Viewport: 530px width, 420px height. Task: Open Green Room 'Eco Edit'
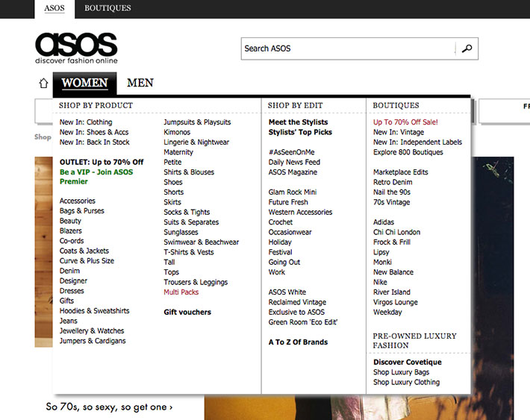303,322
